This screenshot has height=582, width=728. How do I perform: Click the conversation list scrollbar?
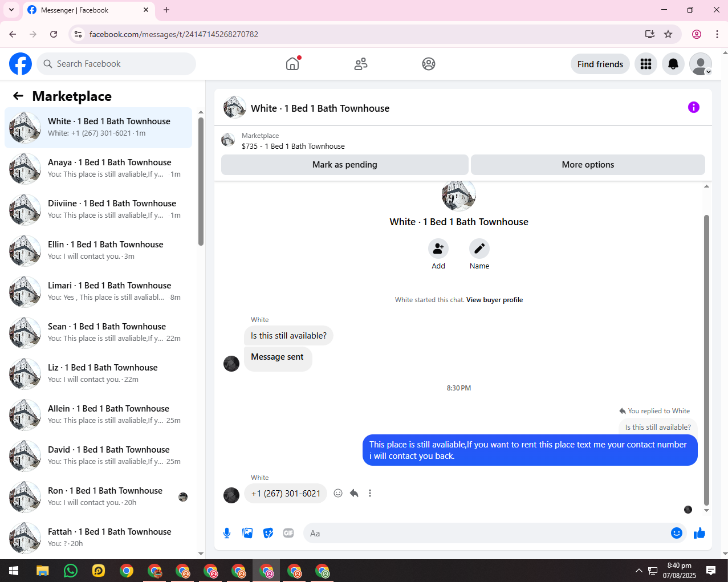point(201,181)
